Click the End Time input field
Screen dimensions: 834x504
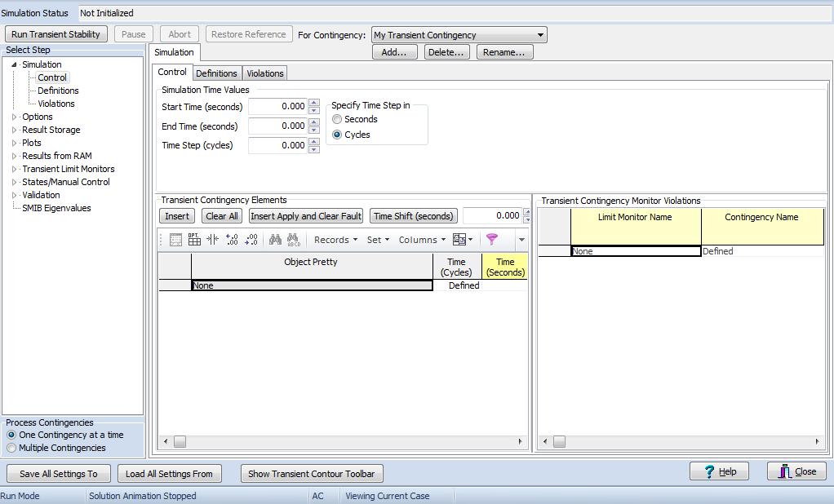pyautogui.click(x=277, y=126)
